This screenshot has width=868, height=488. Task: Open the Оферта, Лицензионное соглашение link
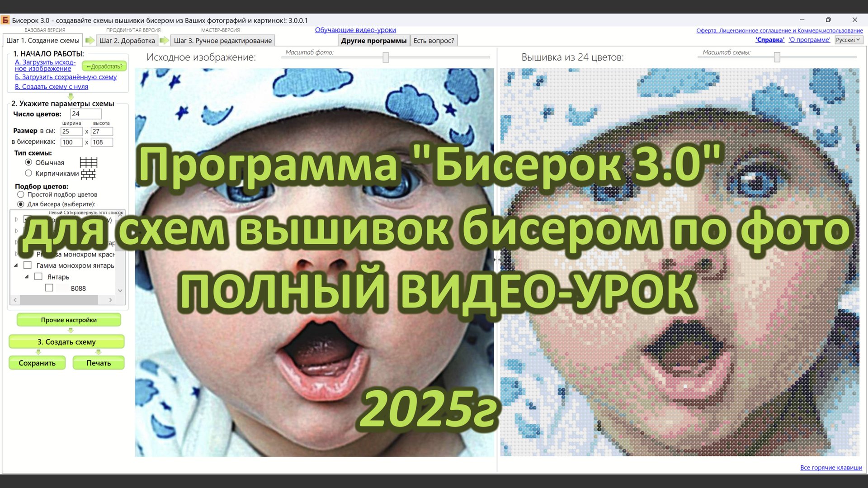coord(779,31)
